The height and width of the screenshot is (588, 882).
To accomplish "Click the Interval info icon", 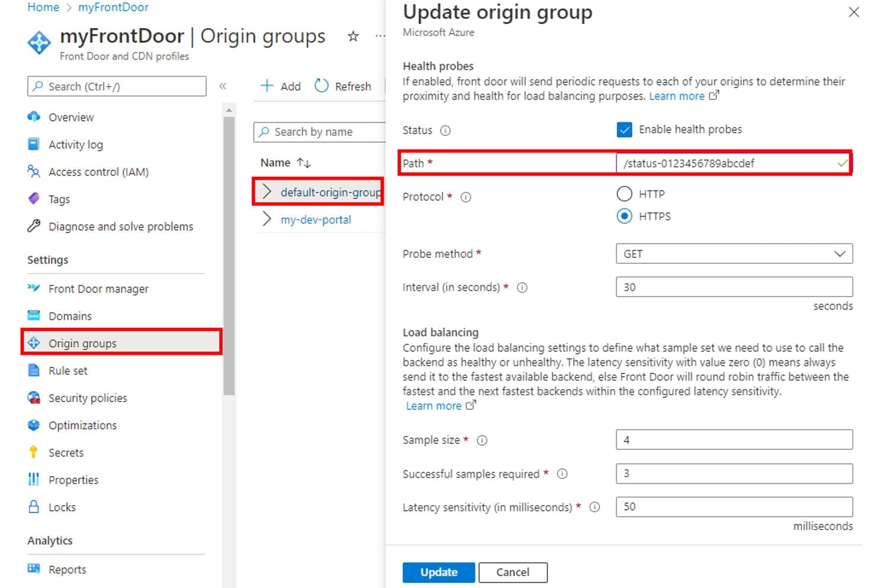I will click(x=522, y=288).
